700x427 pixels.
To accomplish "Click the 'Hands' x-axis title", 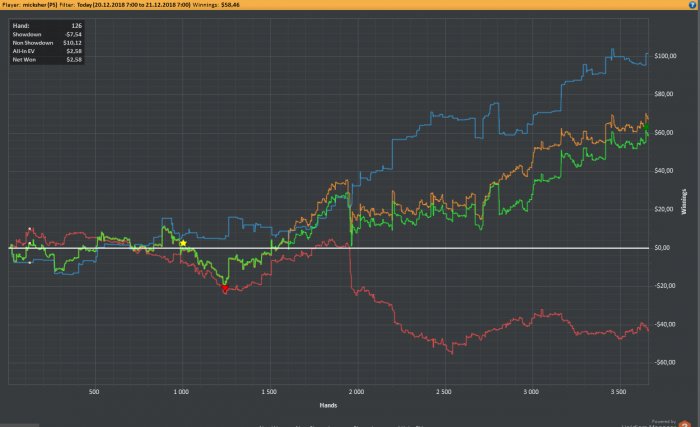I will coord(328,405).
